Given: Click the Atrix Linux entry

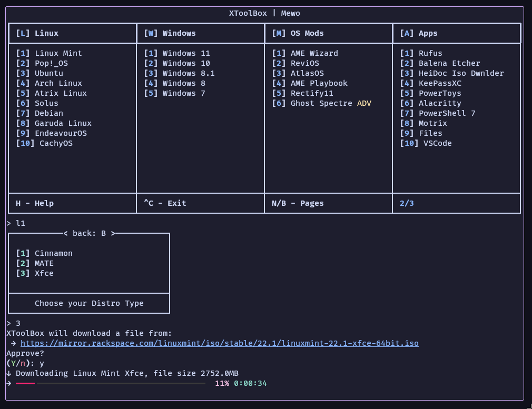Looking at the screenshot, I should click(51, 93).
